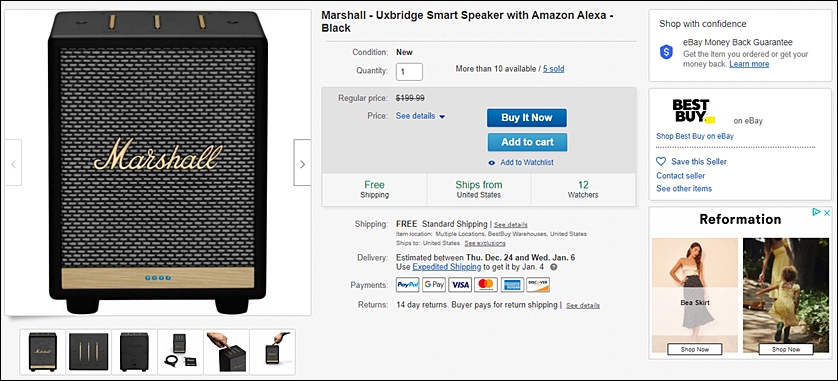The image size is (838, 381).
Task: Close the Reformation ad with the X icon
Action: point(826,212)
